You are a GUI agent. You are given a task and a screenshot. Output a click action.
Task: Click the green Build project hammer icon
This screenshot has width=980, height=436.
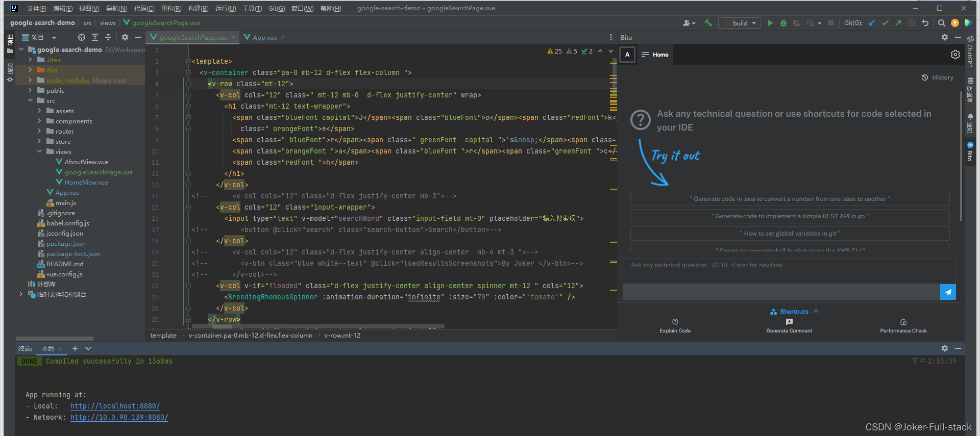click(x=708, y=23)
